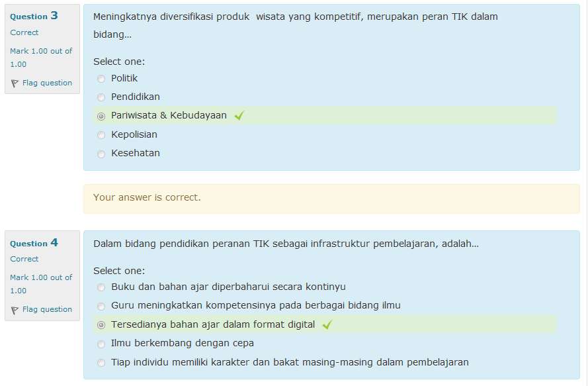Open Flag question link in Question 3
Image resolution: width=588 pixels, height=386 pixels.
(47, 83)
